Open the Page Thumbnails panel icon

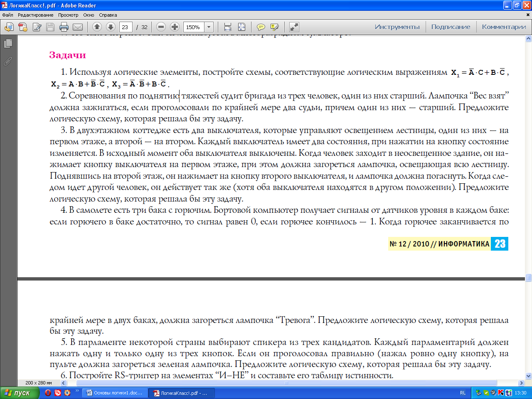(x=8, y=43)
